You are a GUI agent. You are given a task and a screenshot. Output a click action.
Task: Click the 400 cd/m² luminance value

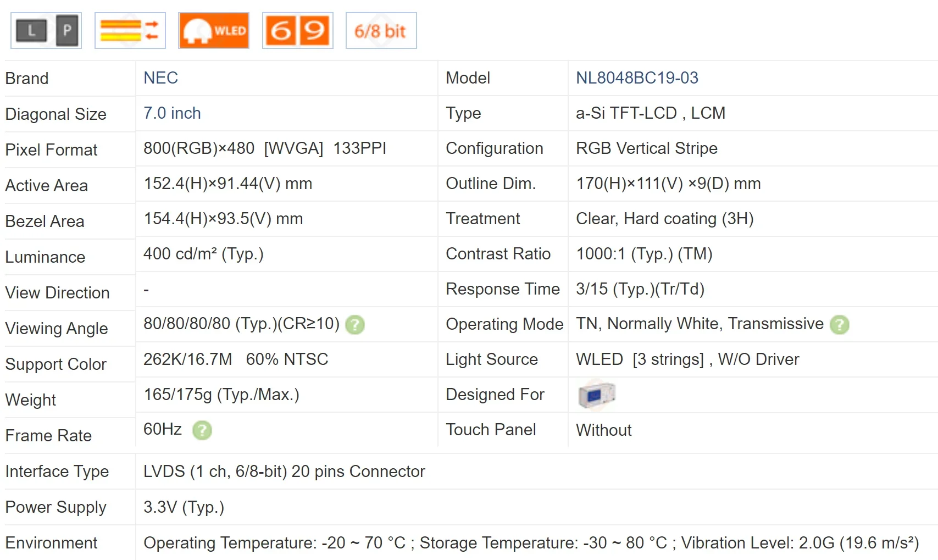[203, 254]
